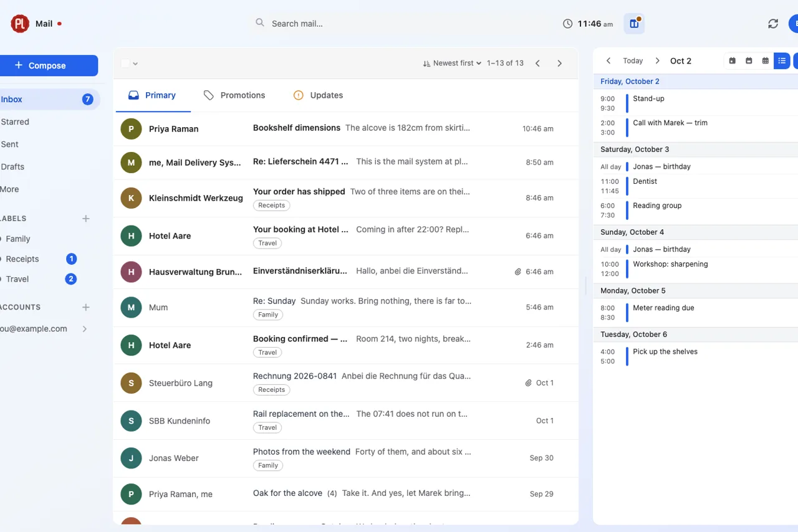Viewport: 798px width, 532px height.
Task: Expand the you@example.com account chevron
Action: pyautogui.click(x=85, y=329)
